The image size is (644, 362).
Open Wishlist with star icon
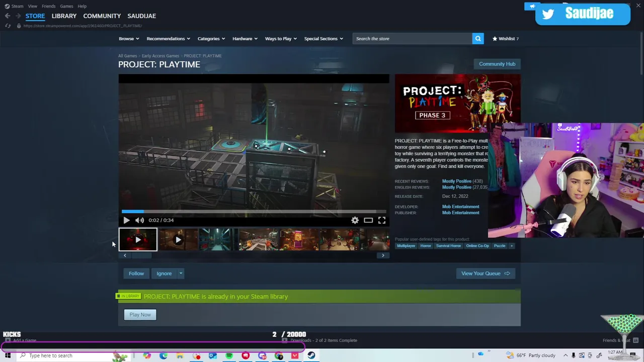pos(505,39)
